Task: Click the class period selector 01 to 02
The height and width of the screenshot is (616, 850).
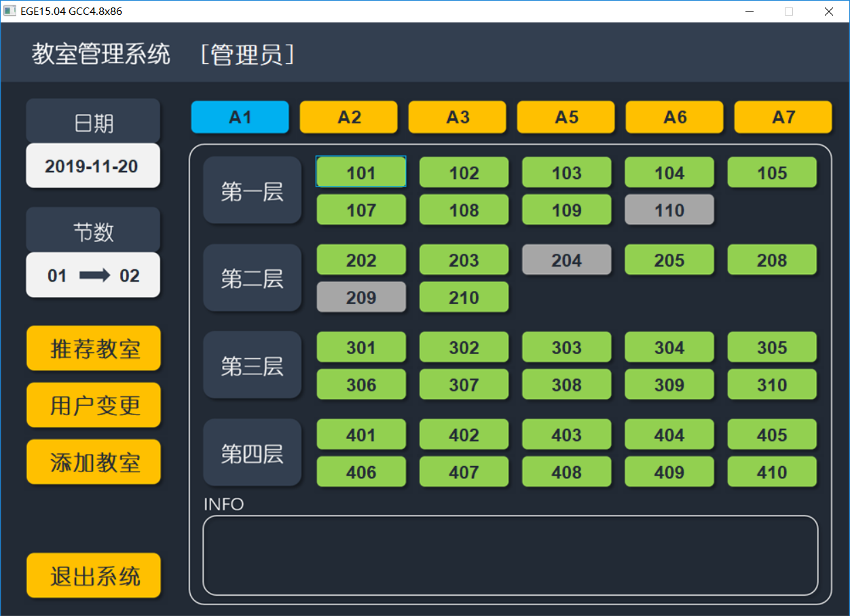Action: point(93,275)
